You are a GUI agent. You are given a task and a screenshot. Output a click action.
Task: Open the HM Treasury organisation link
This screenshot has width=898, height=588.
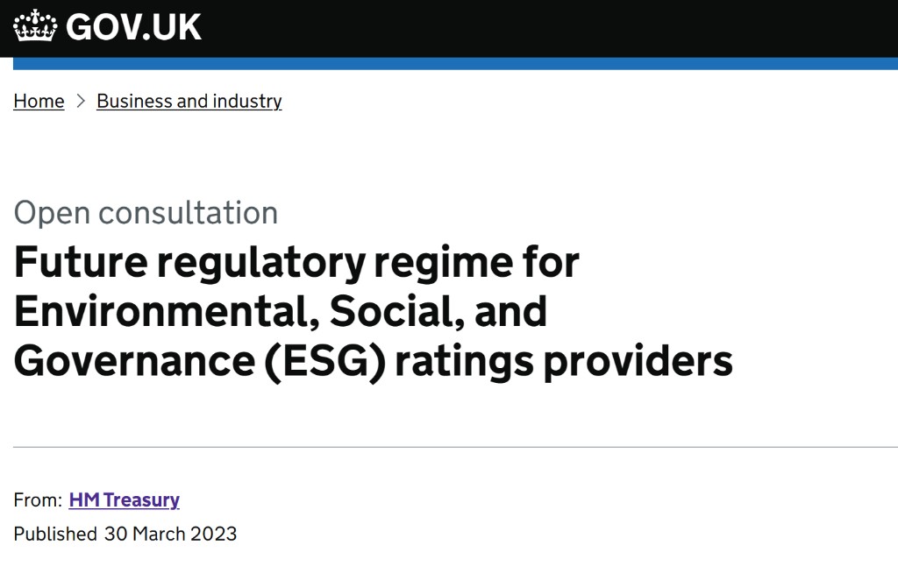tap(124, 500)
